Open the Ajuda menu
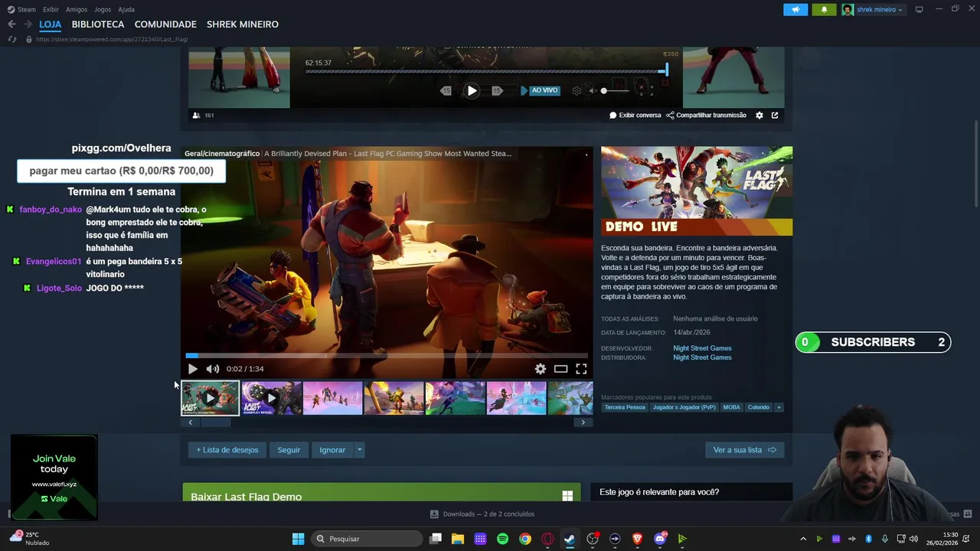Viewport: 980px width, 551px height. [x=126, y=9]
